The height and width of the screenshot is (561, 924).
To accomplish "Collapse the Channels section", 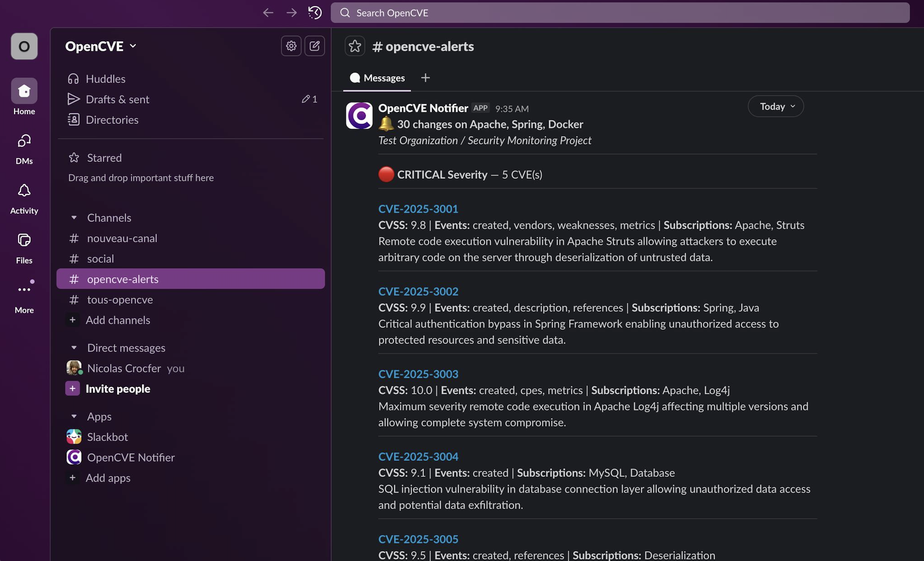I will click(x=74, y=218).
